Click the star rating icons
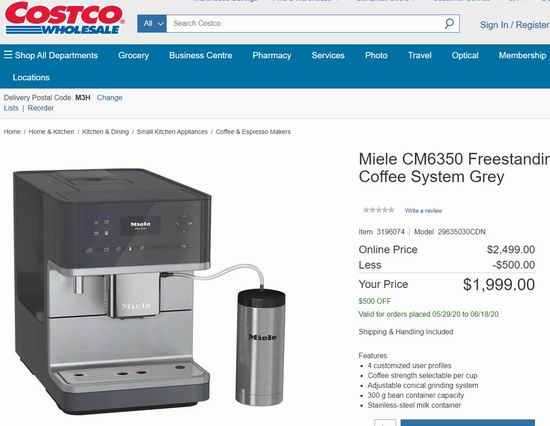 point(378,210)
